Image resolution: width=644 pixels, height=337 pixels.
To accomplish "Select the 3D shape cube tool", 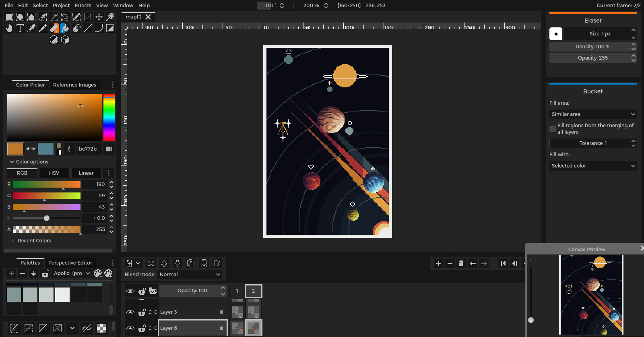I will (65, 39).
